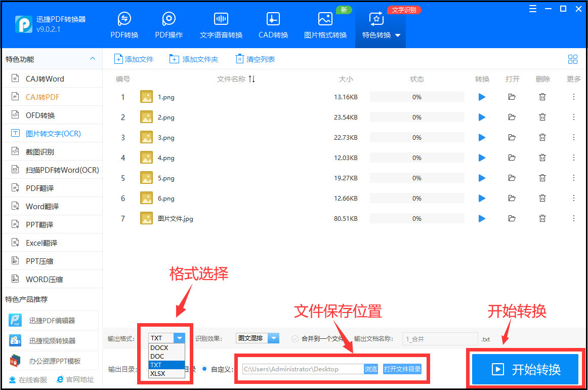Start converting 3.png with play icon
Image resolution: width=588 pixels, height=390 pixels.
click(482, 138)
